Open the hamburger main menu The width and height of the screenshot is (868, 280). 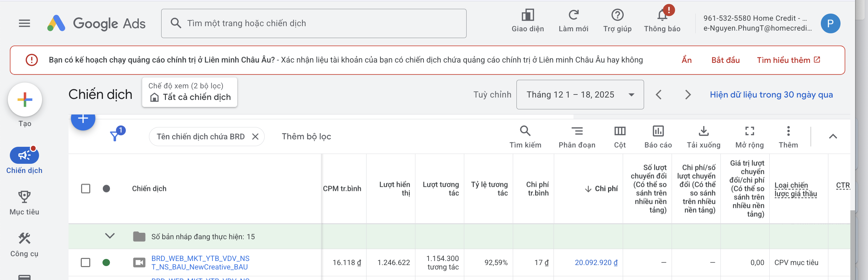click(24, 23)
